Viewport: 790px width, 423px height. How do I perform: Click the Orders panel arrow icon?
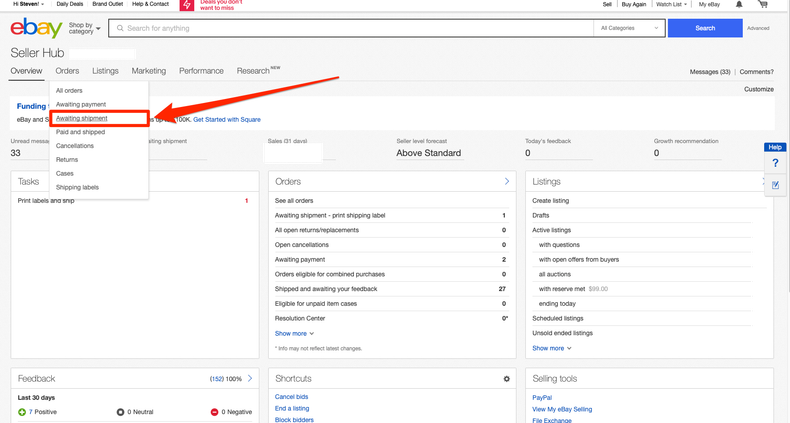pos(507,182)
